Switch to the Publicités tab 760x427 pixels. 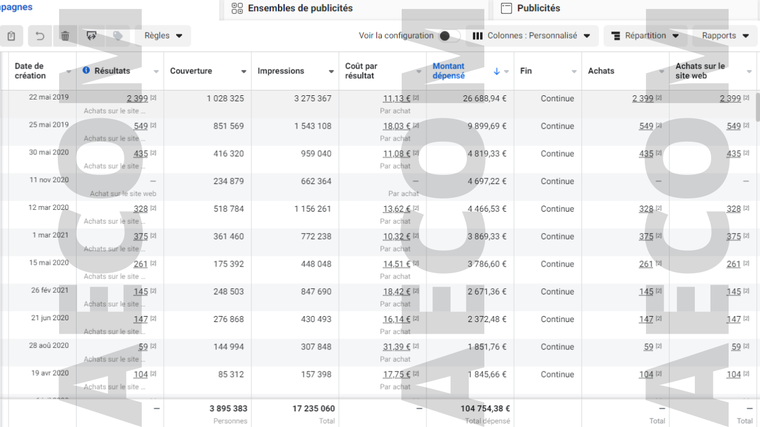click(x=538, y=8)
